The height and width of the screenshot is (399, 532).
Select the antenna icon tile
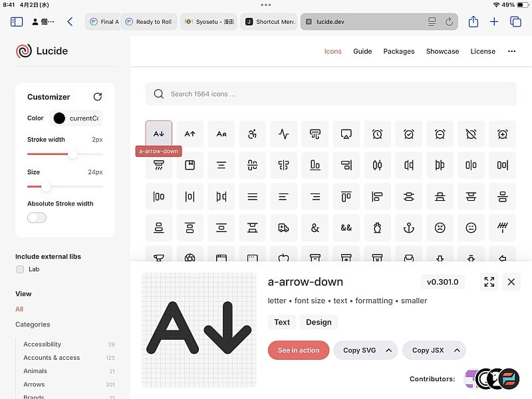coord(503,227)
